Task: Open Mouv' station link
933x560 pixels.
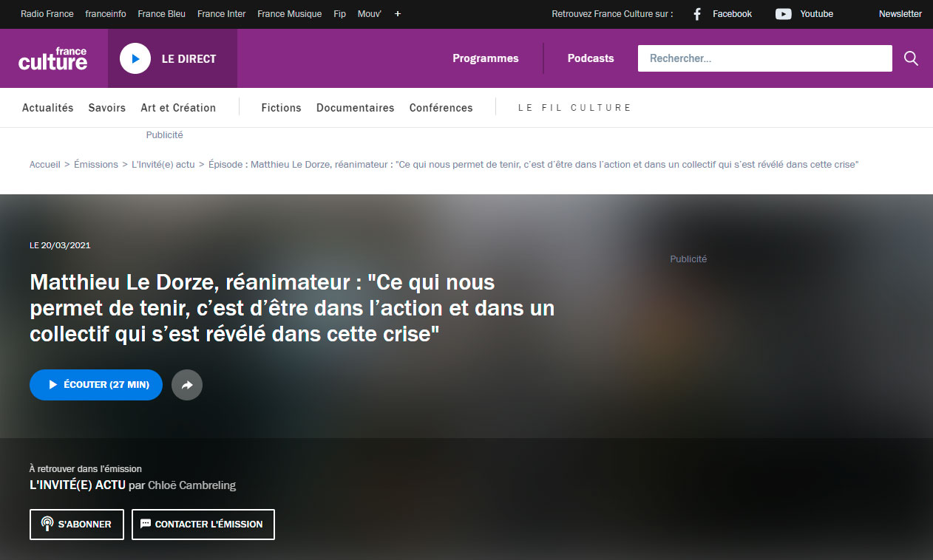Action: (370, 14)
